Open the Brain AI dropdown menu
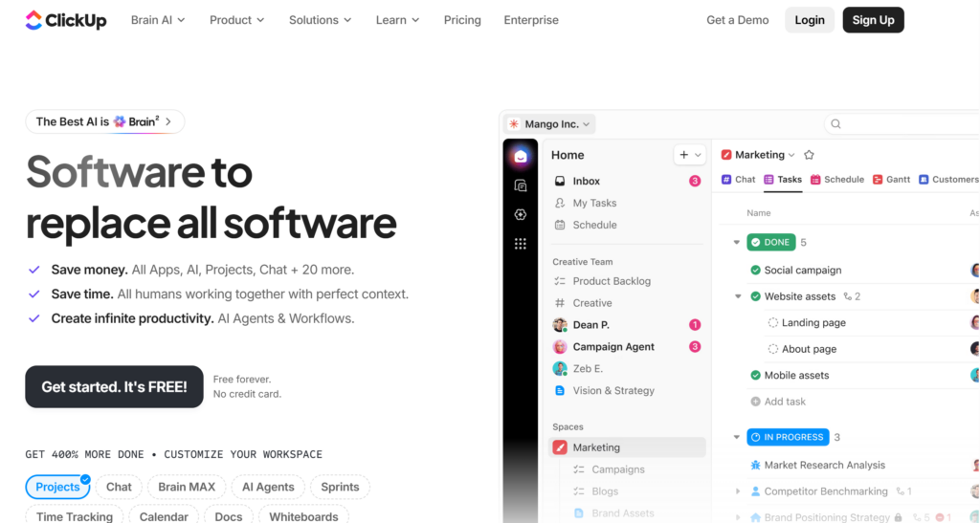 click(158, 20)
